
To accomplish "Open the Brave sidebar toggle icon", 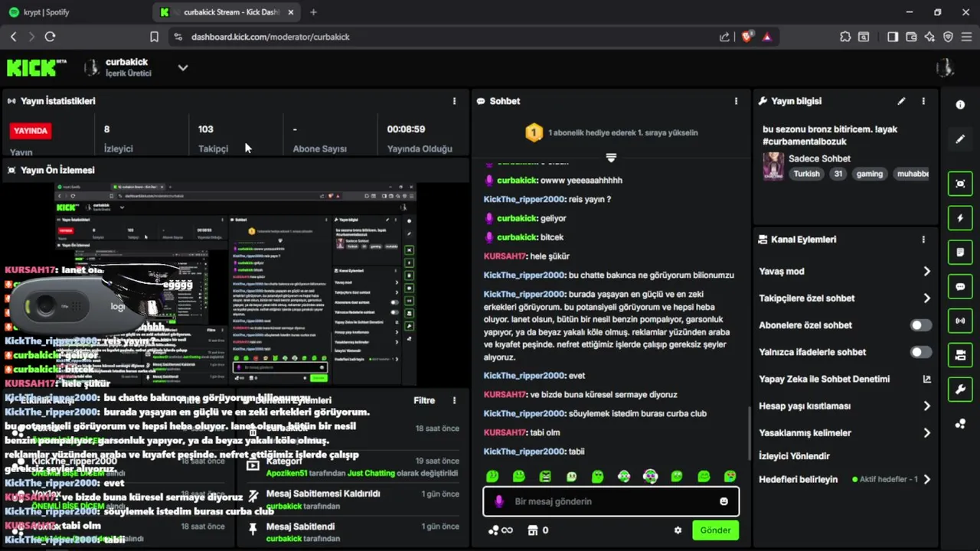I will click(x=893, y=36).
